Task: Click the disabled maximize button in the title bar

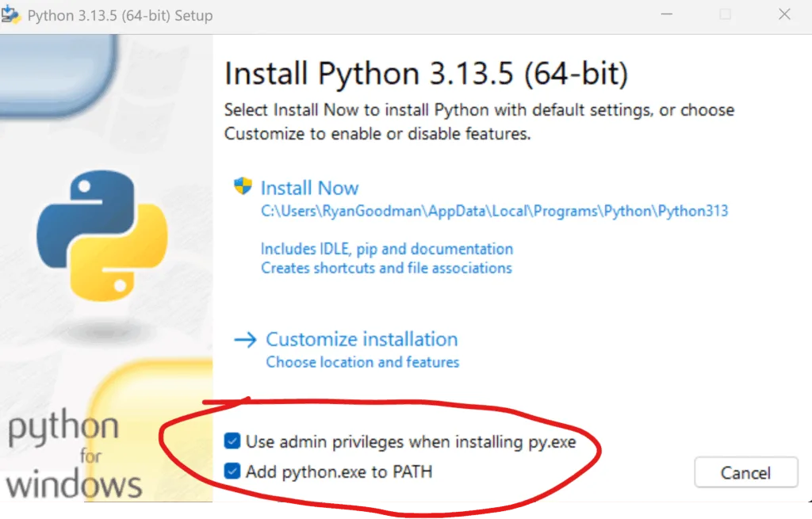Action: pos(726,14)
